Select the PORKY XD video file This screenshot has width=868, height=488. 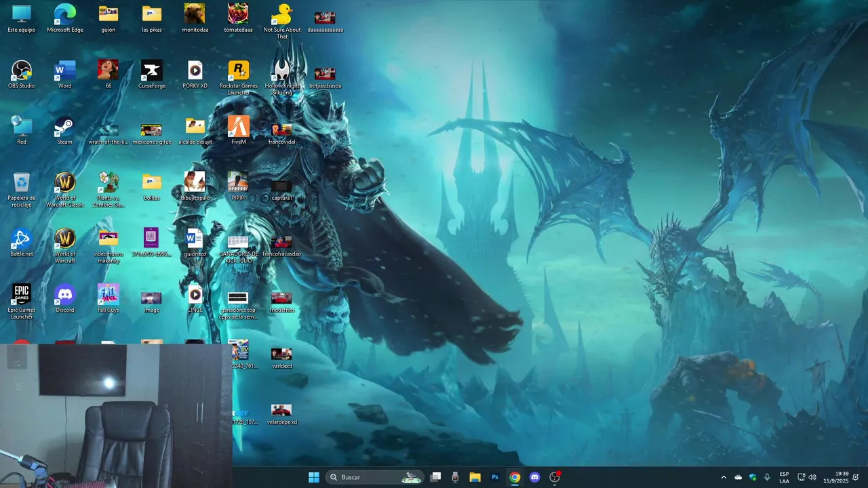pos(195,75)
